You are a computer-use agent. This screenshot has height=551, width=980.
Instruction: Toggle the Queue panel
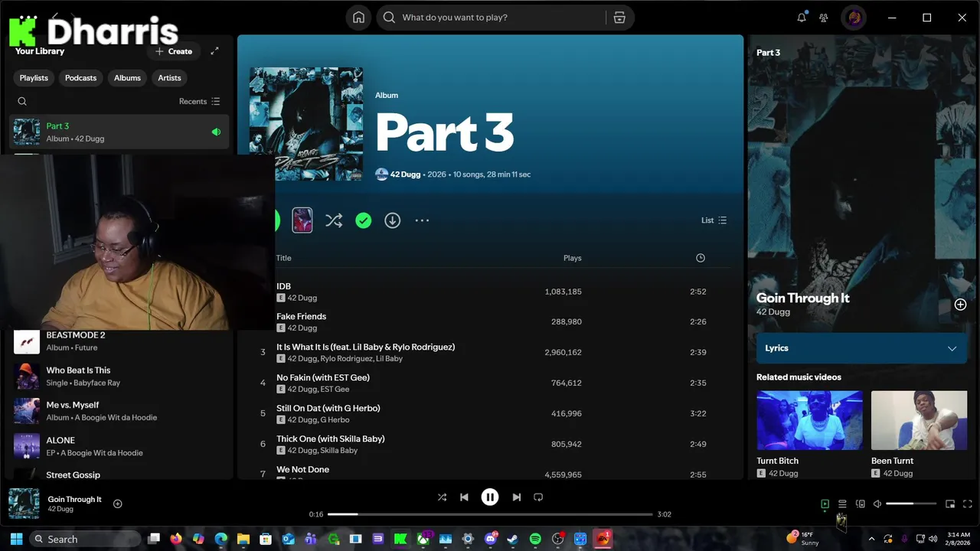coord(842,504)
